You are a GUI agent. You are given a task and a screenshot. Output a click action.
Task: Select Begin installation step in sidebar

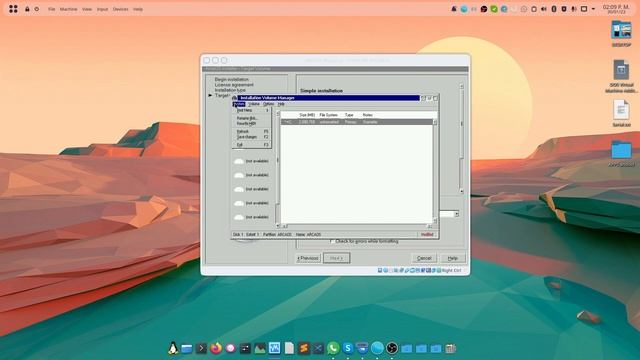(x=231, y=80)
